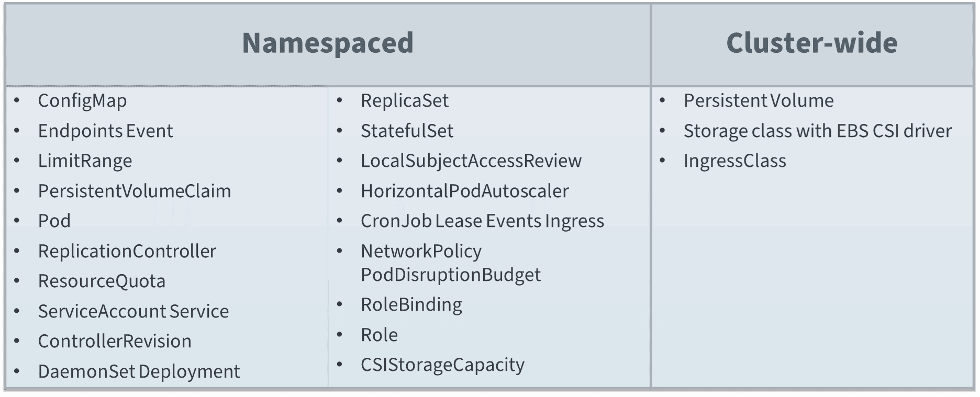
Task: Click the Cluster-wide column header
Action: (811, 43)
